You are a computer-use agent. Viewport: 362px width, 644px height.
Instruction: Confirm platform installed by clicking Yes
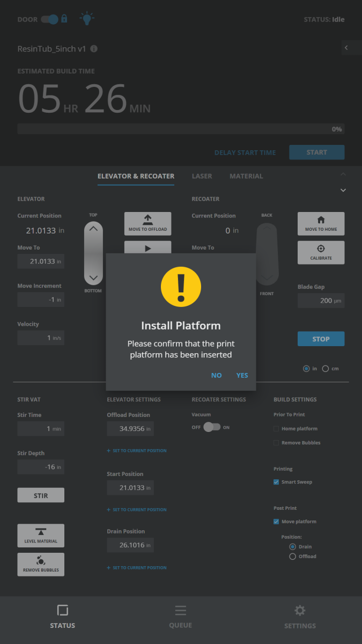(242, 375)
